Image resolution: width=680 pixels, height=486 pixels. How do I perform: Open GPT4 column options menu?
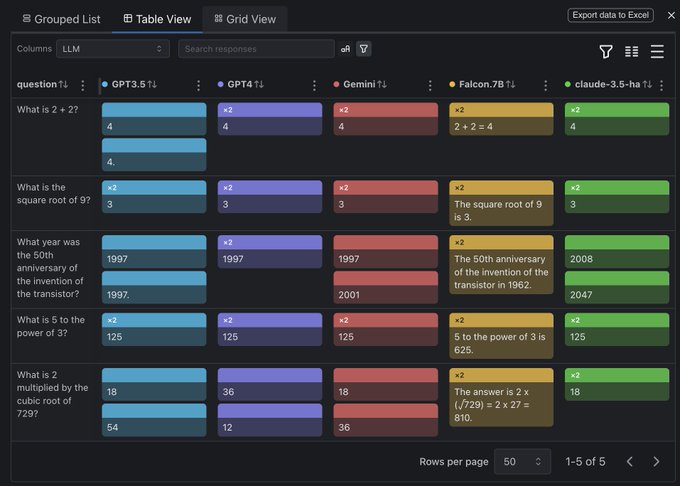[314, 85]
